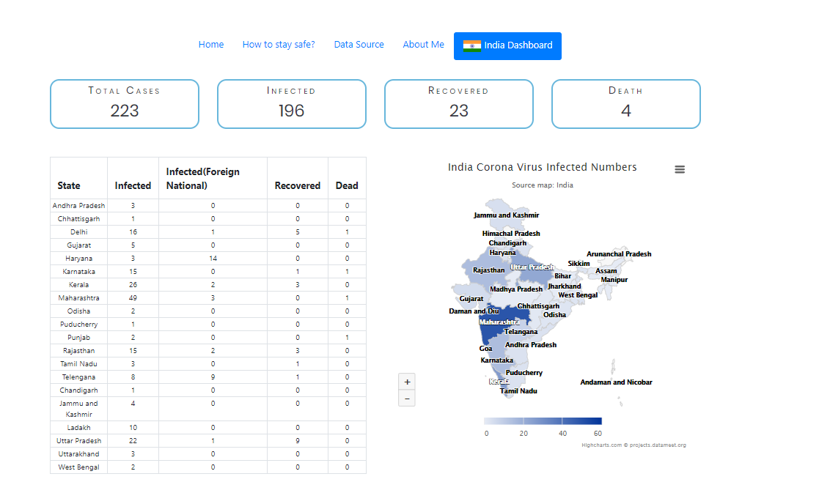Viewport: 830px width, 504px height.
Task: Select the Infected 196 card
Action: (x=292, y=104)
